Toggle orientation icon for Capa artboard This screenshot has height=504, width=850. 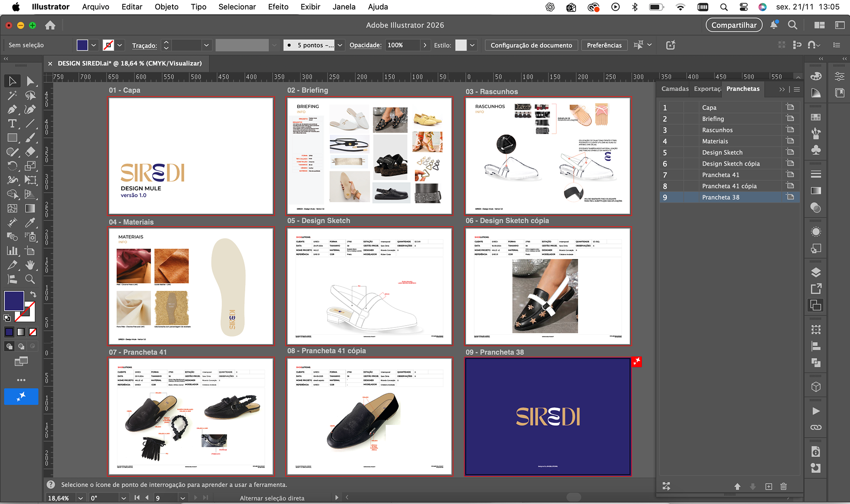790,107
